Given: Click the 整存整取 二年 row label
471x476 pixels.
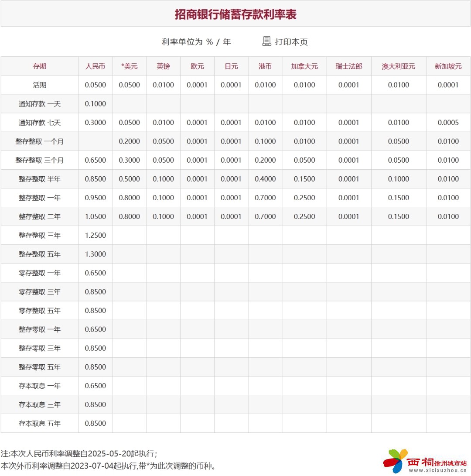Looking at the screenshot, I should [39, 217].
